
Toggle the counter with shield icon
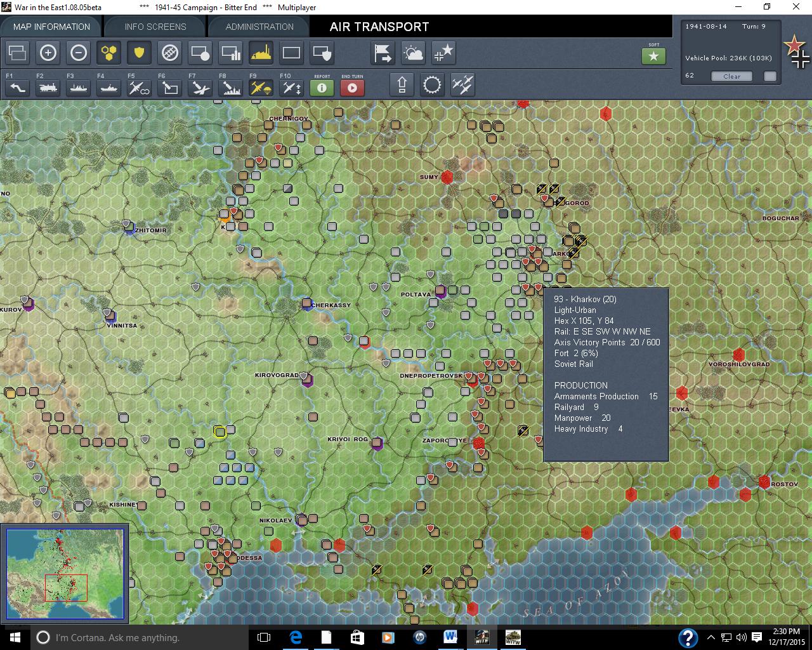click(322, 53)
